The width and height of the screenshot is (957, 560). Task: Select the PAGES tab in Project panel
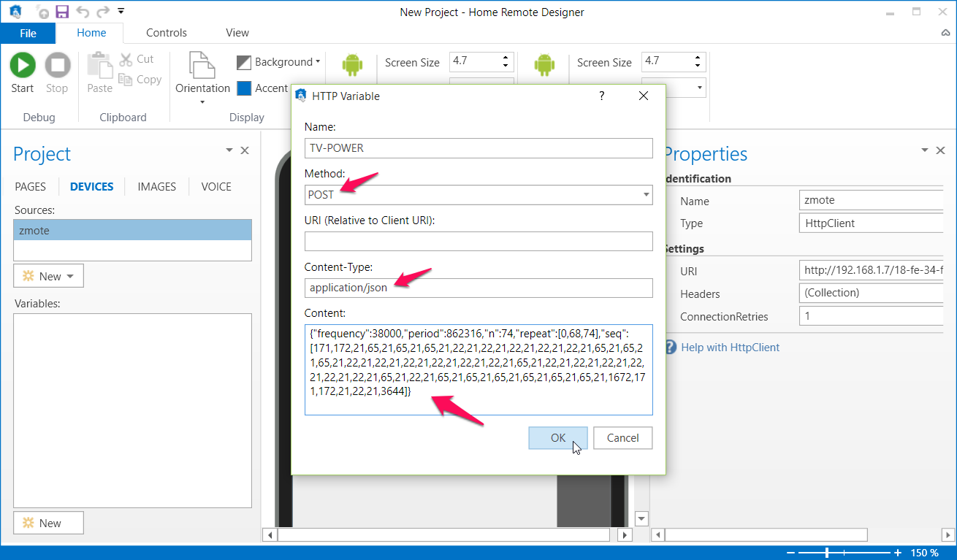pos(31,186)
